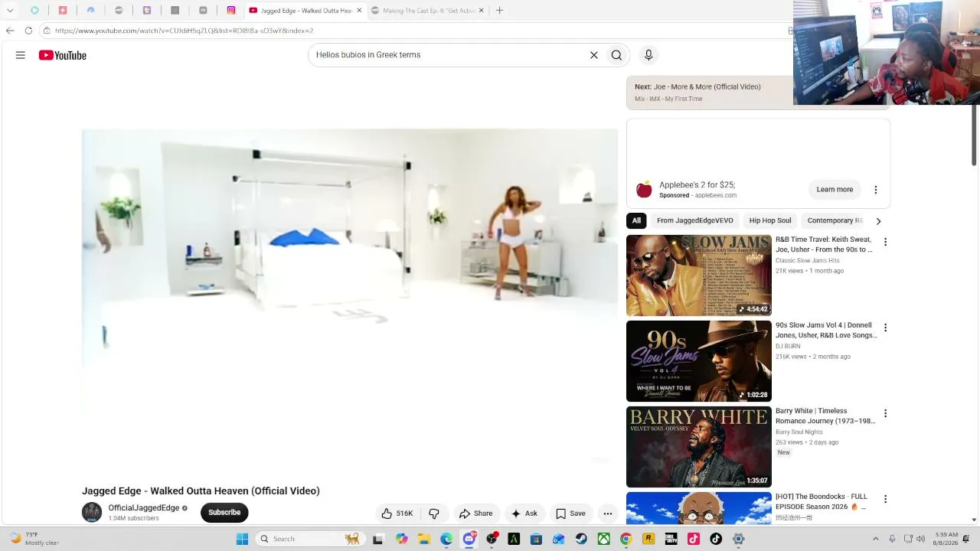Clear the search box text
The width and height of the screenshot is (980, 551).
click(593, 55)
